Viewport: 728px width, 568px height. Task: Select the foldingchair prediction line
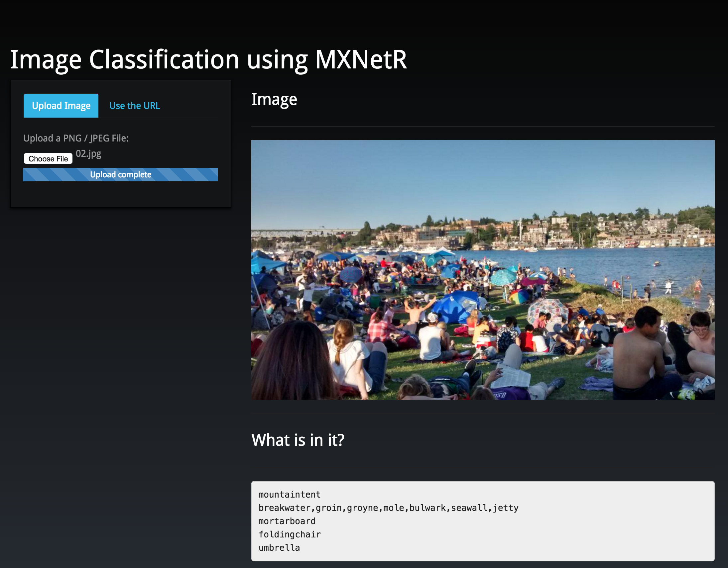(289, 534)
